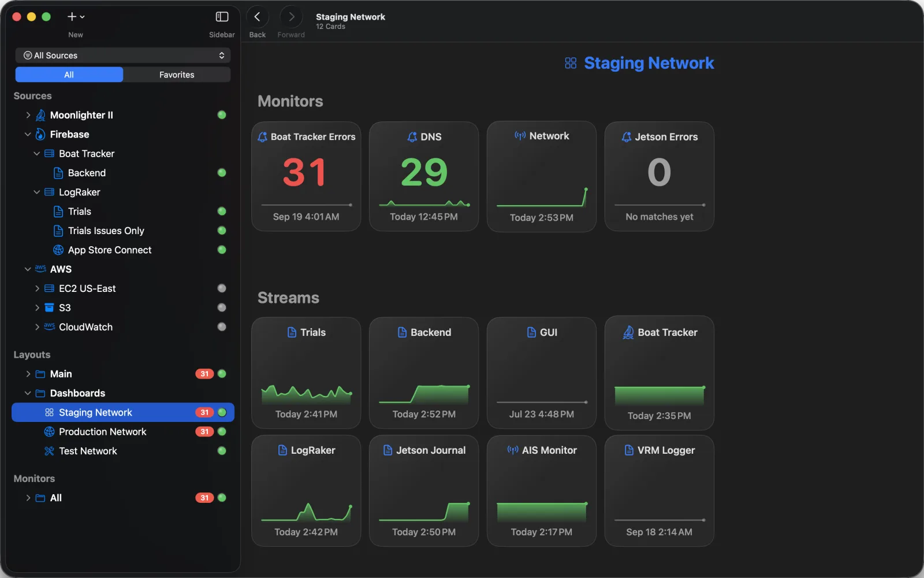Viewport: 924px width, 578px height.
Task: Select the Staging Network layout
Action: [x=123, y=413]
